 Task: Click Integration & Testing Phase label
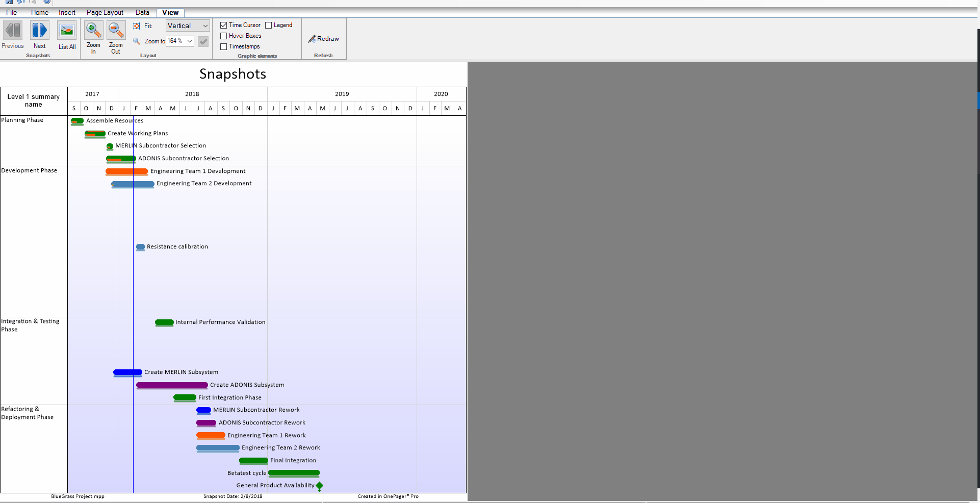pos(30,325)
